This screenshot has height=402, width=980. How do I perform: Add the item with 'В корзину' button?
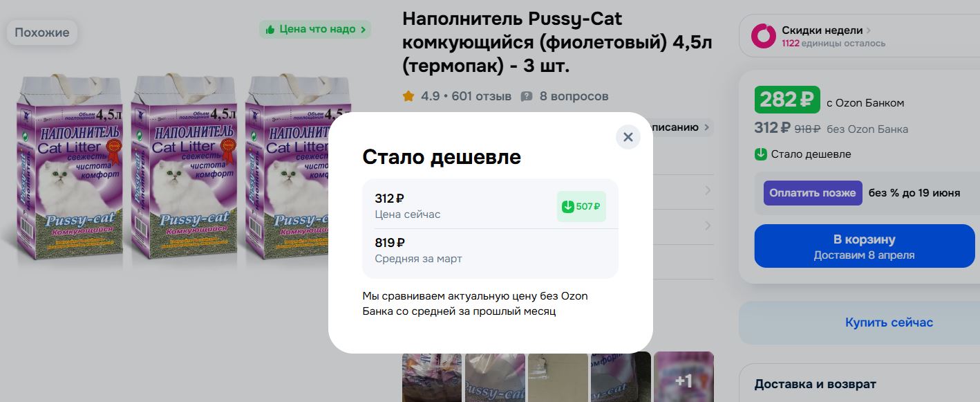tap(864, 246)
